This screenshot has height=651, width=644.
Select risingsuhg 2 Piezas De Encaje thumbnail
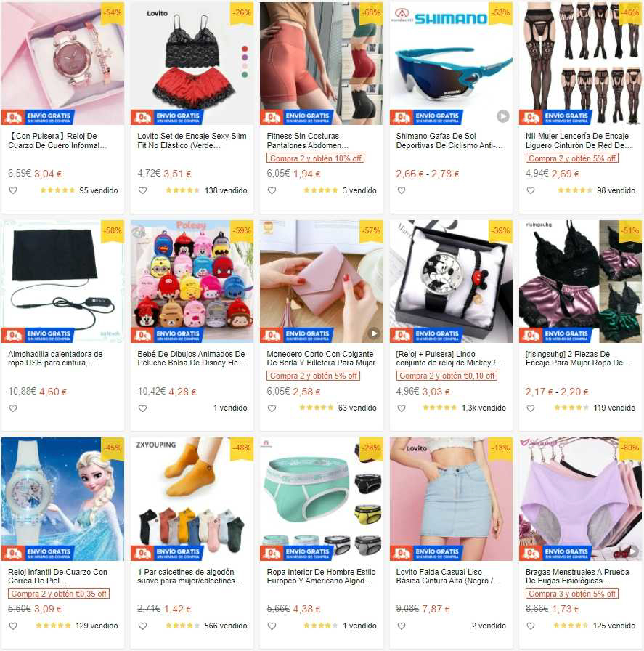pos(580,281)
